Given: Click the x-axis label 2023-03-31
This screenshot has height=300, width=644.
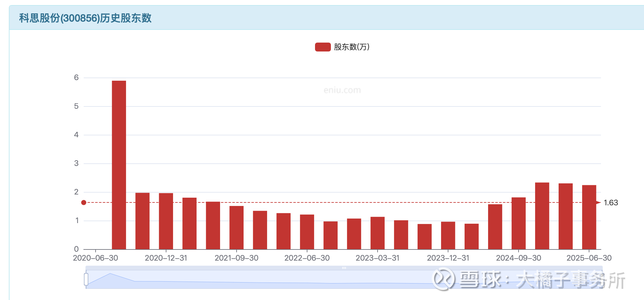Looking at the screenshot, I should click(377, 258).
